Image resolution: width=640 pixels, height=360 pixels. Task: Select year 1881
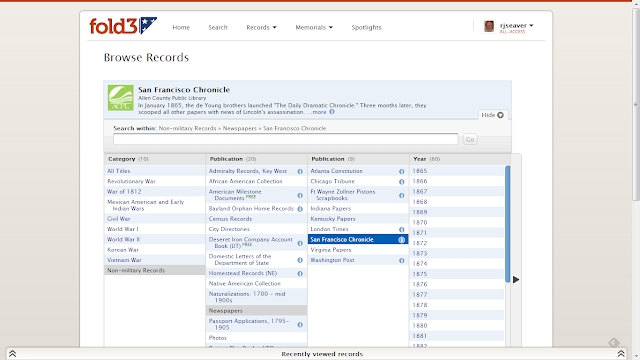click(457, 336)
